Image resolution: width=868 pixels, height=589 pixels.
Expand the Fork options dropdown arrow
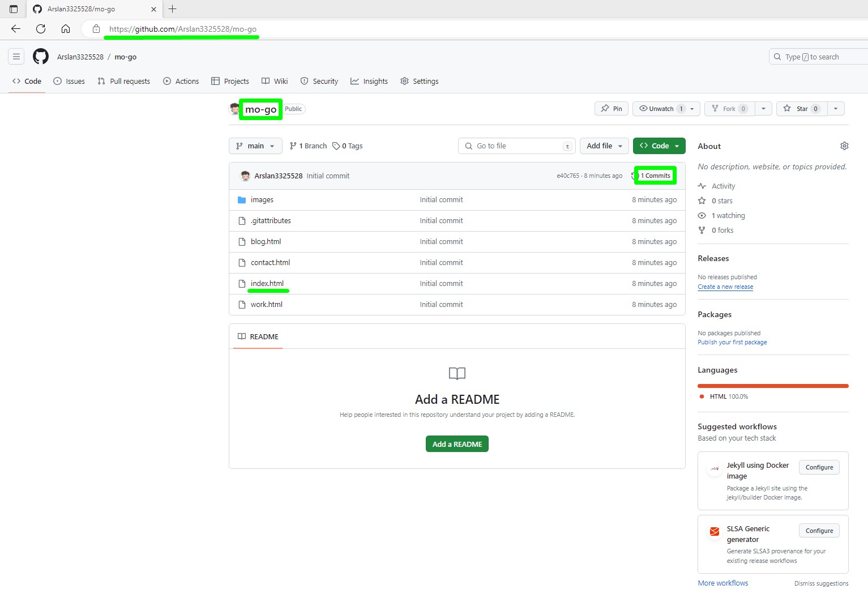pyautogui.click(x=763, y=109)
